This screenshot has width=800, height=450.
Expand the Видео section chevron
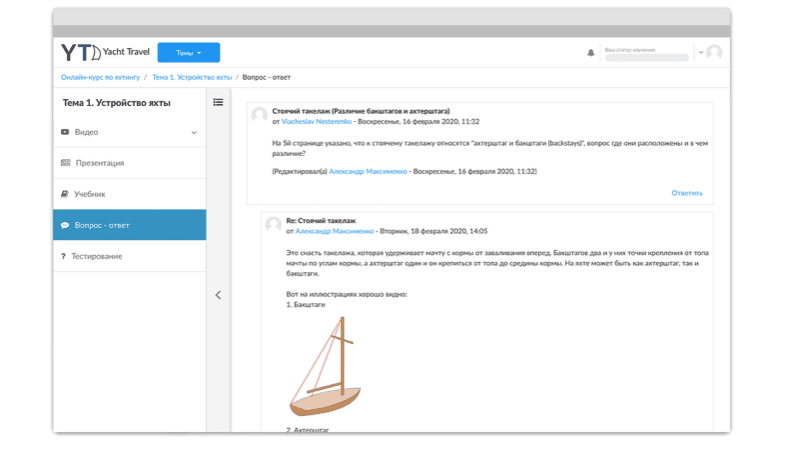pos(194,132)
